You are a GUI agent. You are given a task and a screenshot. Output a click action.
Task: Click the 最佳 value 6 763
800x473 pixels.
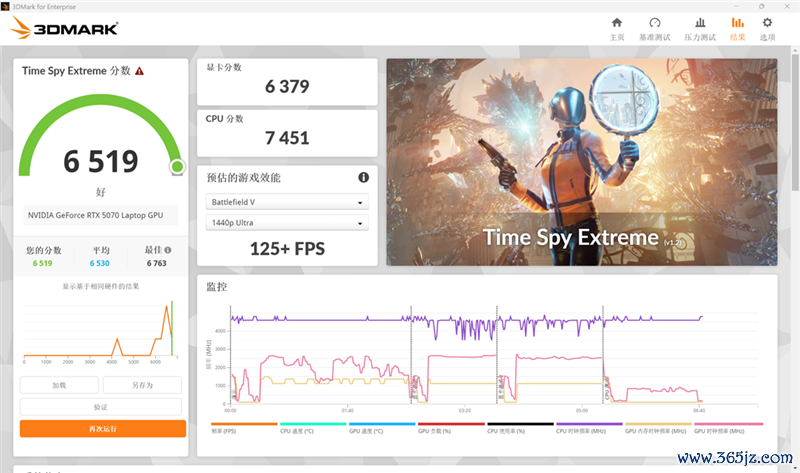157,263
